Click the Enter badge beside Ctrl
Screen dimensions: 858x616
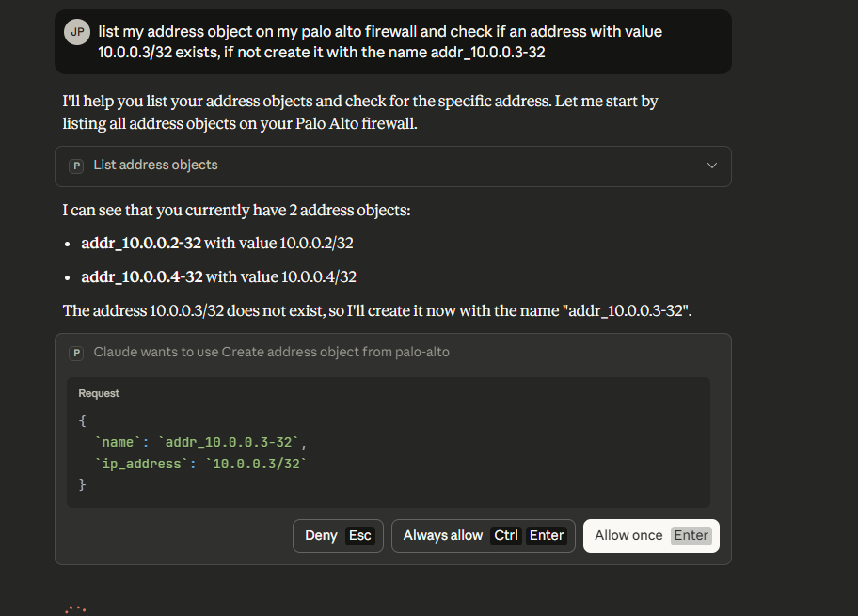[547, 536]
